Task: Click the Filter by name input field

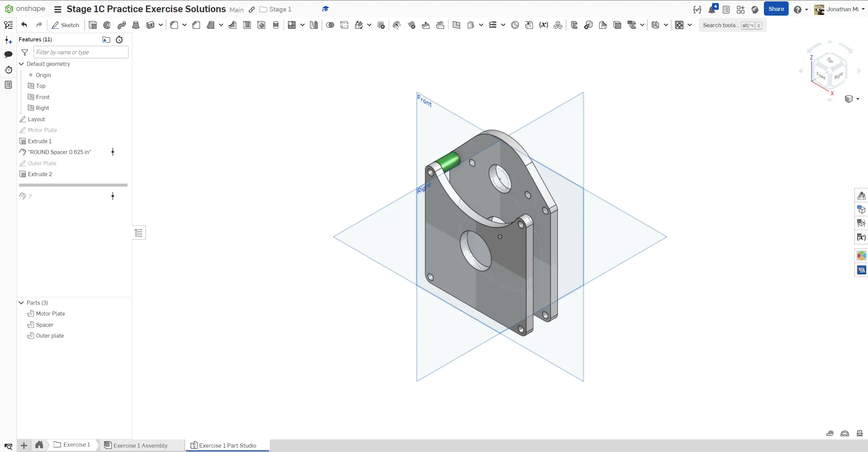Action: pos(81,52)
